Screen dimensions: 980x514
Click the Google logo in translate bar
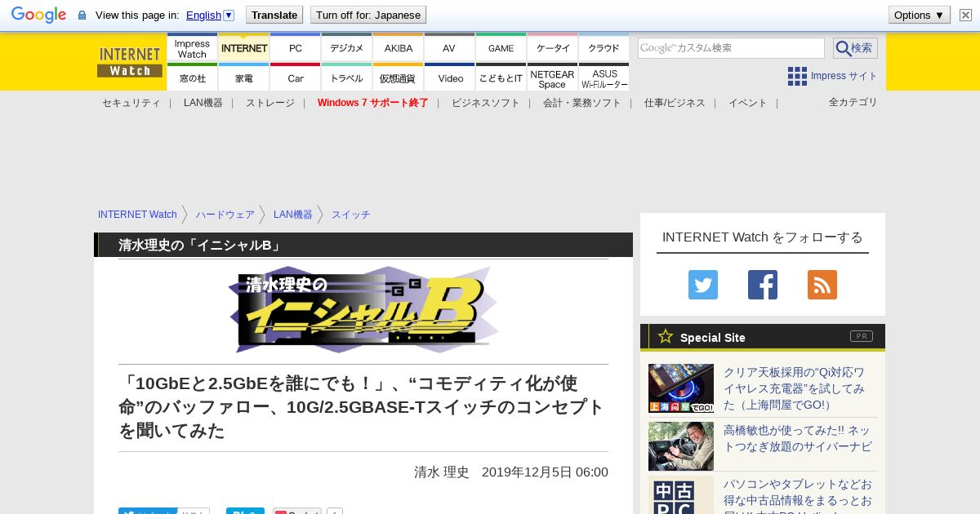coord(38,15)
